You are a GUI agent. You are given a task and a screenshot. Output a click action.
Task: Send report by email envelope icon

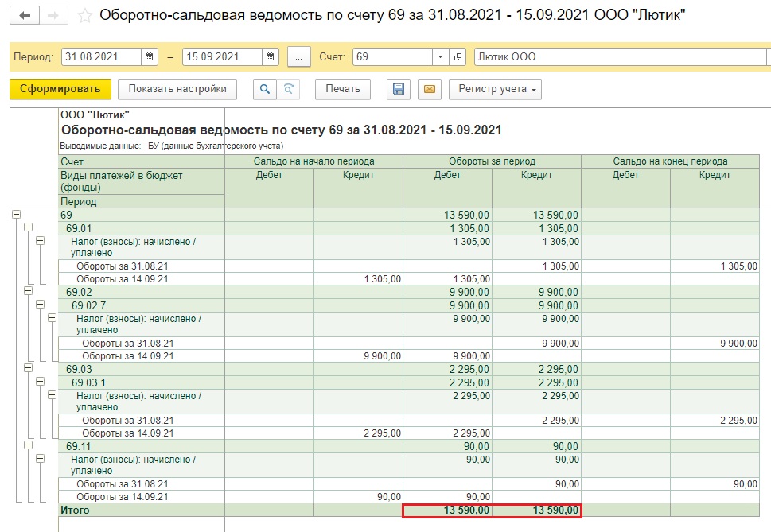(430, 89)
